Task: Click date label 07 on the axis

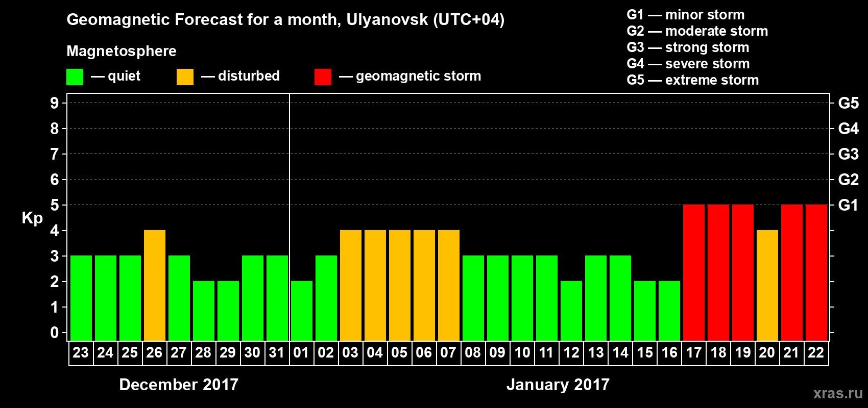Action: (448, 352)
